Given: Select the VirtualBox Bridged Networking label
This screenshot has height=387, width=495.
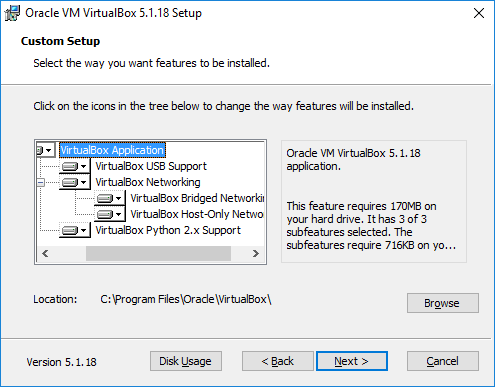Looking at the screenshot, I should [x=197, y=198].
